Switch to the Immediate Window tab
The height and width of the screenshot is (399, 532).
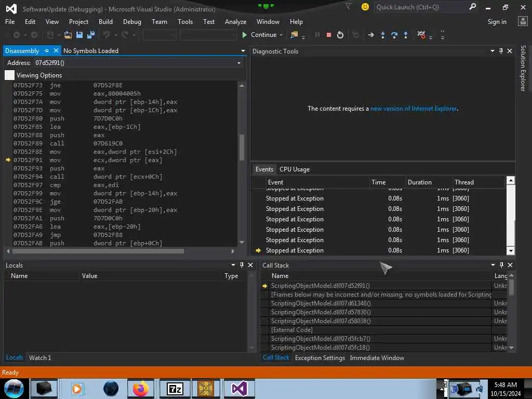[377, 357]
